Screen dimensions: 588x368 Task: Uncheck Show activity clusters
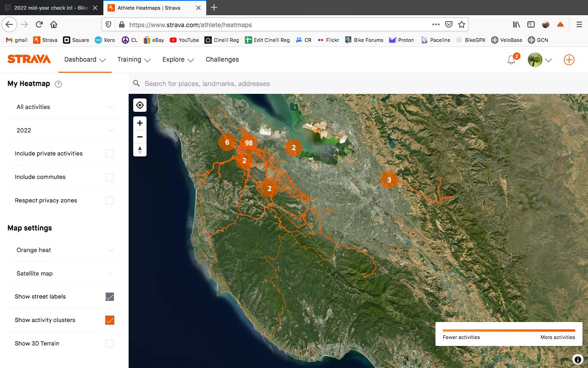click(x=110, y=320)
